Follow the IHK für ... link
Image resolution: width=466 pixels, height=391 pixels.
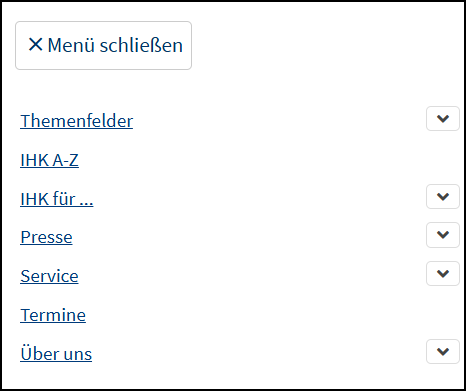[x=57, y=199]
